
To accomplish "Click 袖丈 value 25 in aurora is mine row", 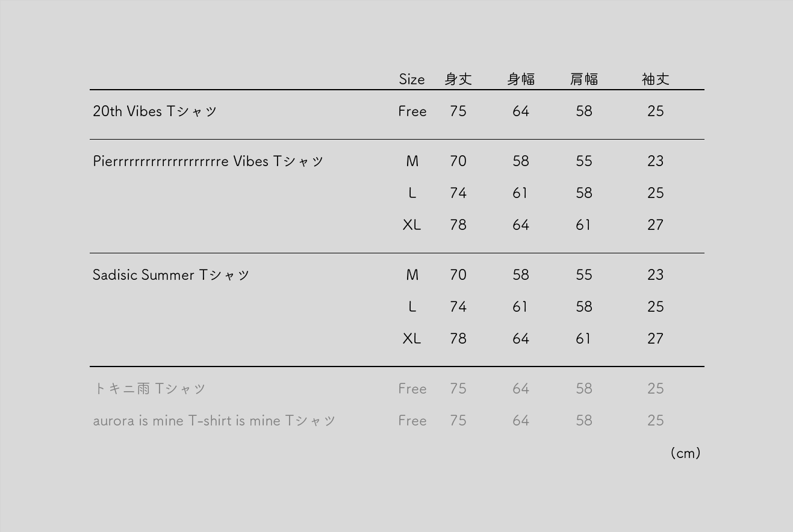I will 655,421.
